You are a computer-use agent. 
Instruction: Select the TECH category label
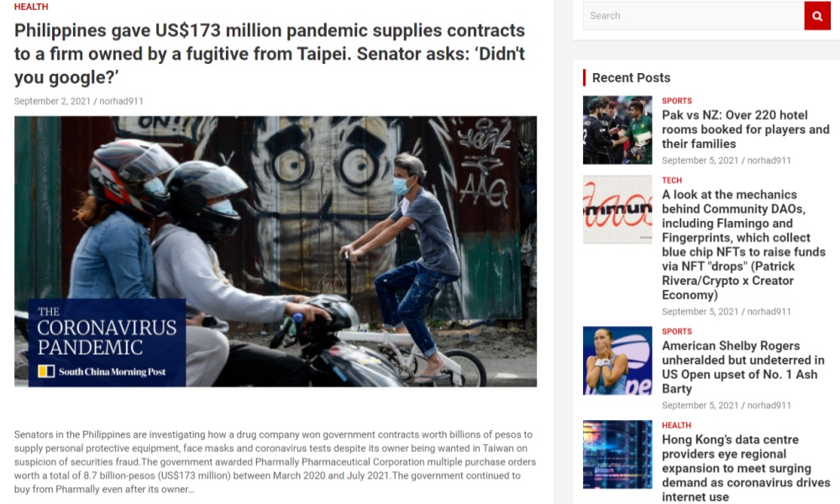tap(672, 181)
